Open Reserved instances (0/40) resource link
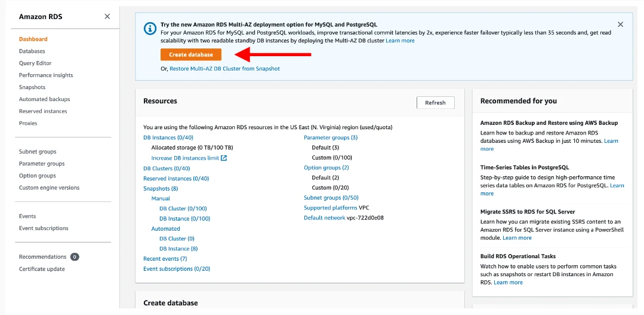Screen dimensions: 644x315 coord(176,179)
